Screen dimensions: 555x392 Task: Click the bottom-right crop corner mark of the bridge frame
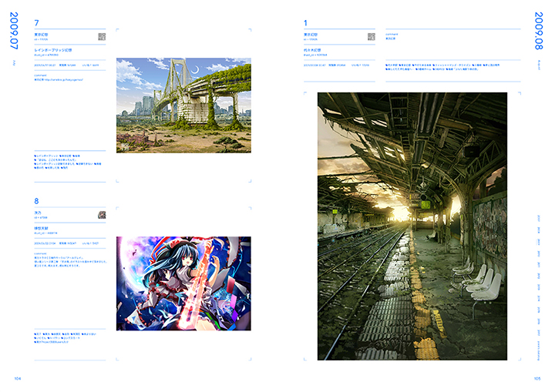point(248,181)
